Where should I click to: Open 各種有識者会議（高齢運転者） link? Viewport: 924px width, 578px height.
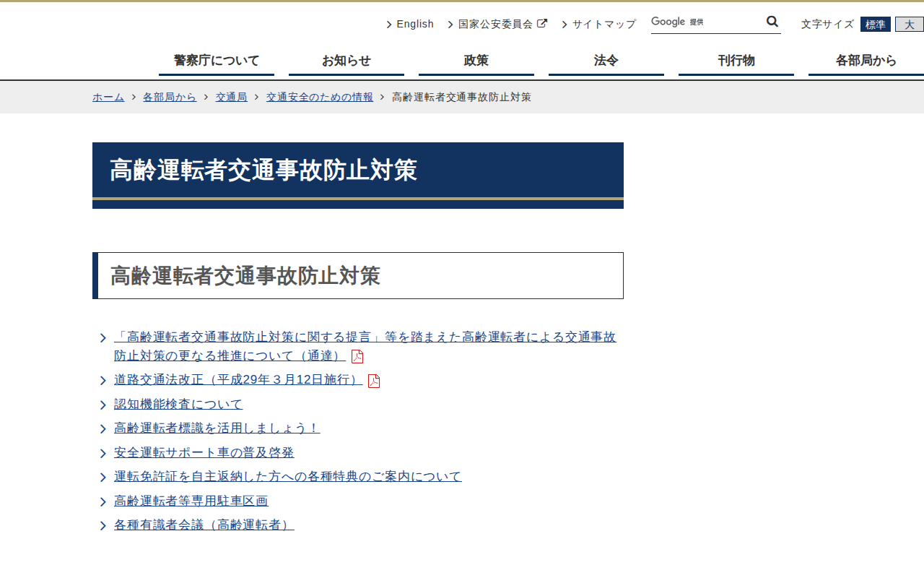[x=204, y=525]
